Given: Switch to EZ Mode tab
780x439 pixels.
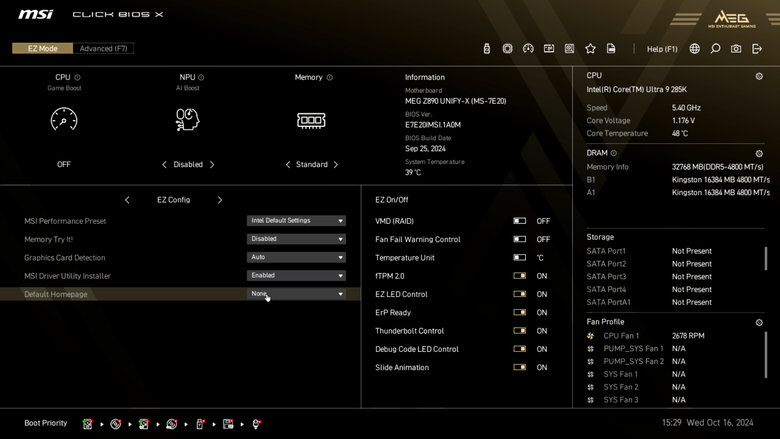Looking at the screenshot, I should [x=43, y=48].
